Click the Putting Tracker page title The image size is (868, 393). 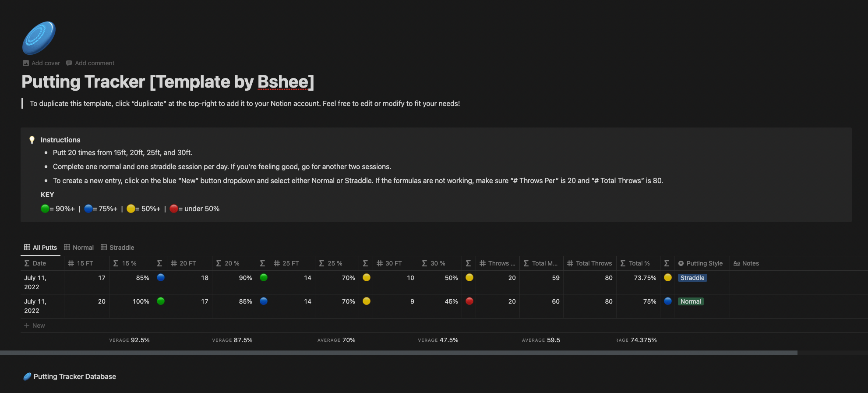coord(168,82)
